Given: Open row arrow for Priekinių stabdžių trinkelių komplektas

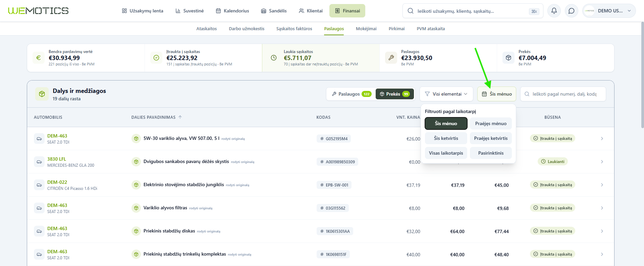Looking at the screenshot, I should pos(602,254).
